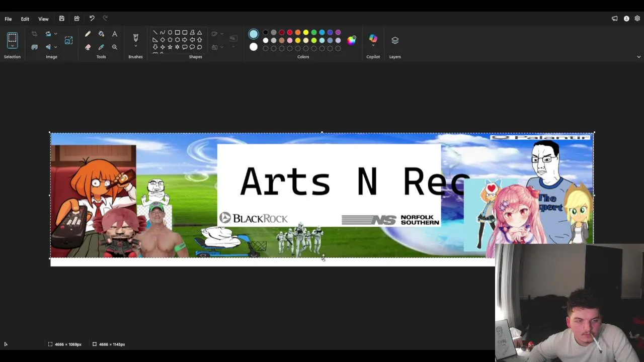Image resolution: width=644 pixels, height=362 pixels.
Task: Expand Selection options dropdown arrow
Action: pos(13,47)
